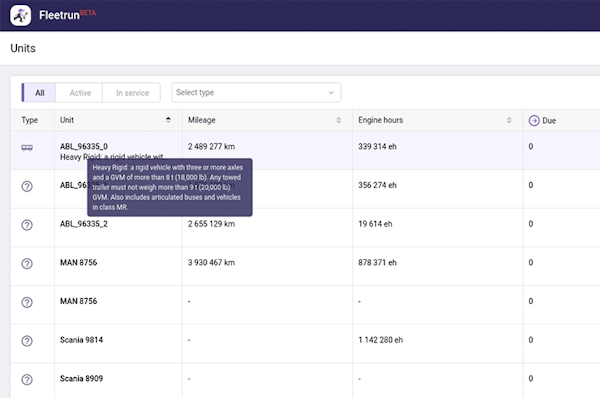Open the ABL_96335_0 unit

click(x=84, y=146)
